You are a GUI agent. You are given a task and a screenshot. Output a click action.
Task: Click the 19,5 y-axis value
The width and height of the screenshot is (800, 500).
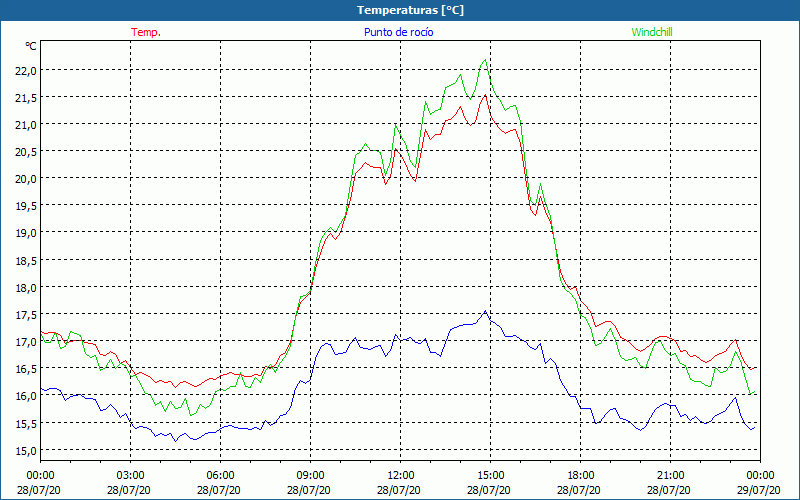[27, 206]
